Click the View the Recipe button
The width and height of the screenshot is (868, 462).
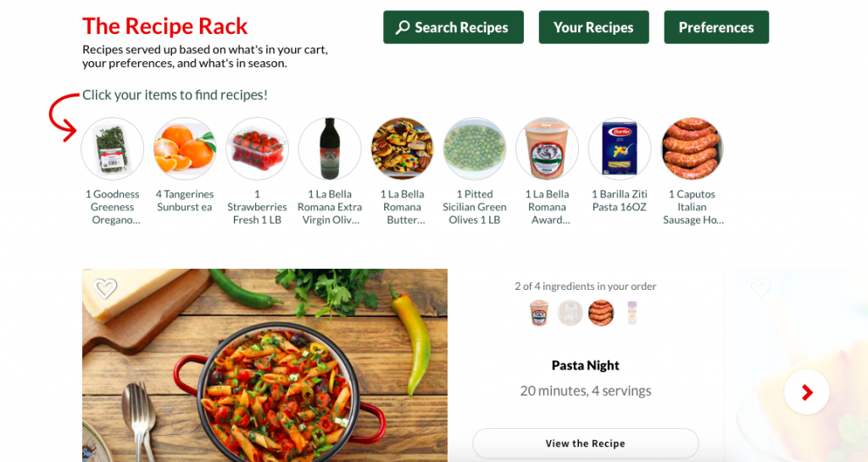coord(585,443)
